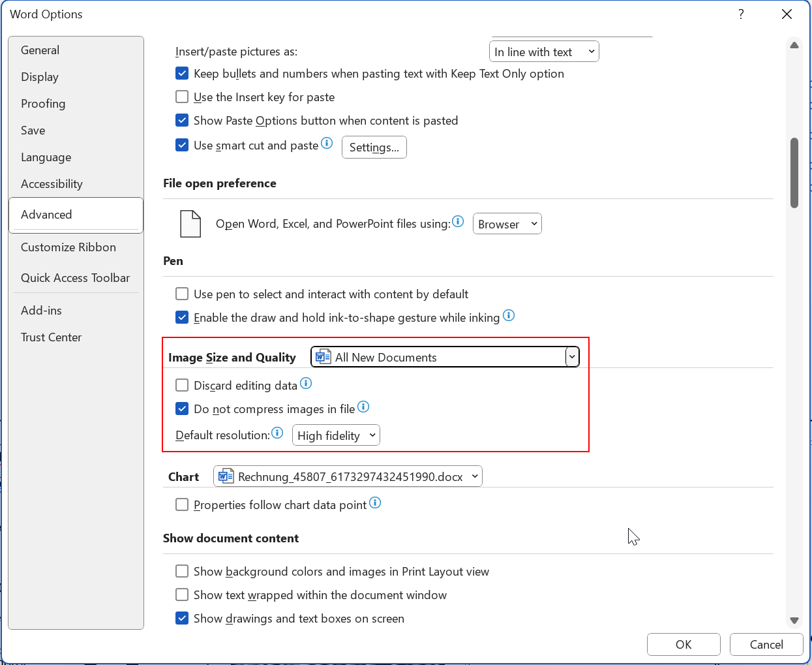Click the Help question mark icon
The width and height of the screenshot is (812, 665).
click(741, 14)
